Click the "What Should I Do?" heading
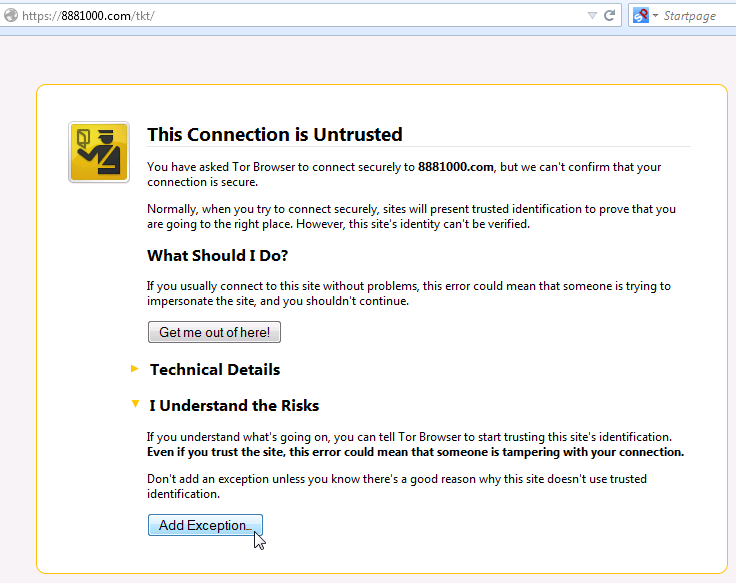 click(217, 255)
